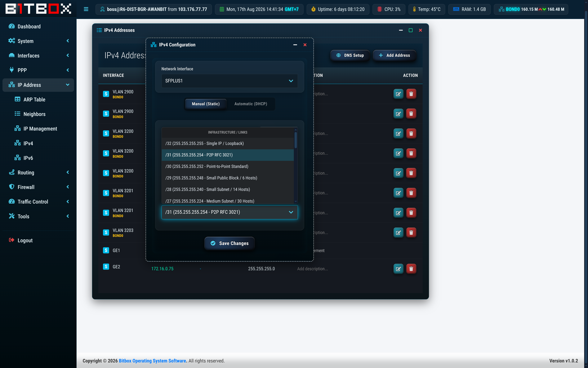Close the IPv4 Configuration dialog

point(305,45)
